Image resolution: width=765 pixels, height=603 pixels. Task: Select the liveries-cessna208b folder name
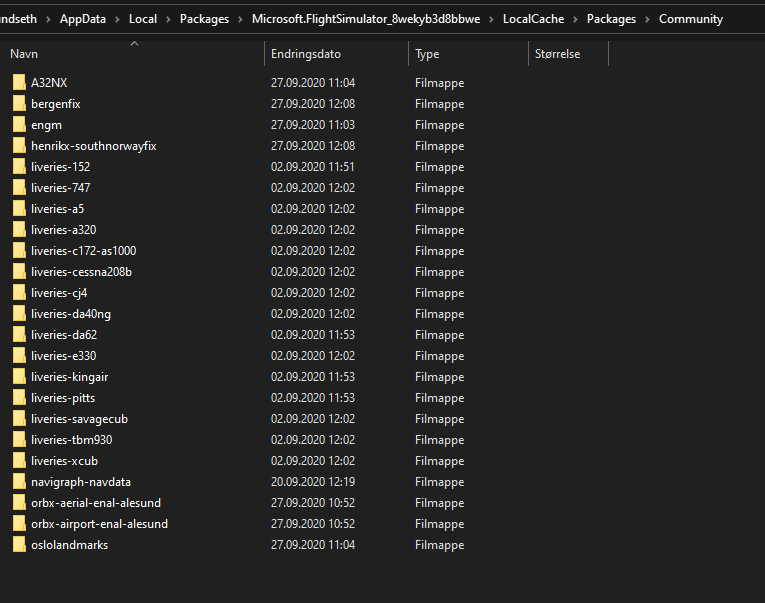81,272
